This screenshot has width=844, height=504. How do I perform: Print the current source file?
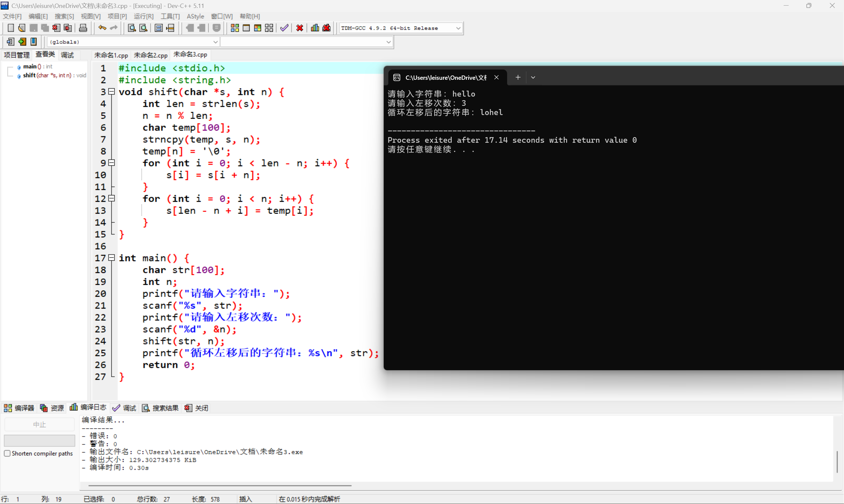[83, 28]
